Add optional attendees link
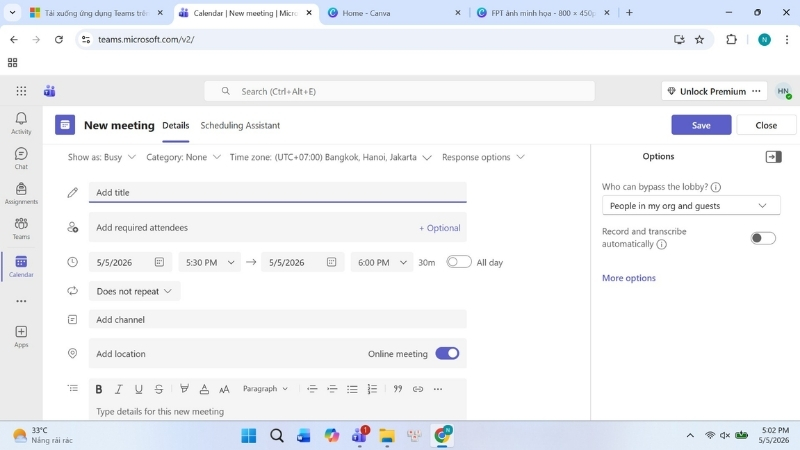Viewport: 800px width, 450px height. click(x=439, y=228)
